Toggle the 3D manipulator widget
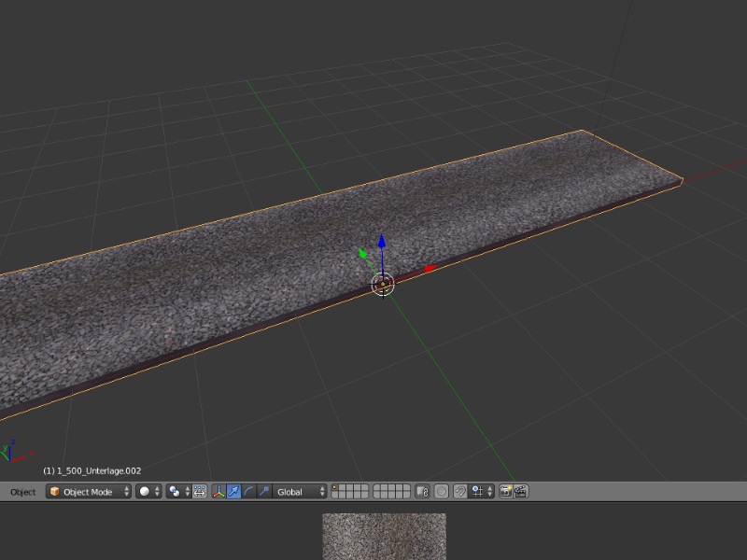This screenshot has width=747, height=560. 218,492
